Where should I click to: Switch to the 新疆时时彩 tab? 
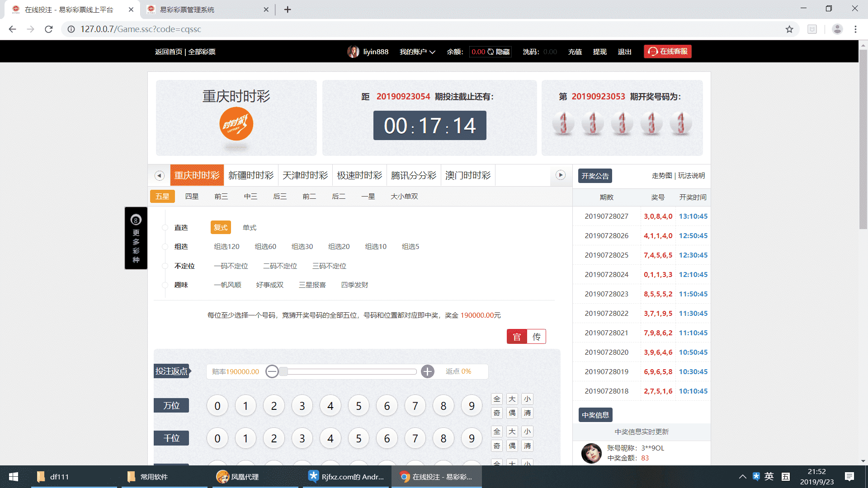251,175
